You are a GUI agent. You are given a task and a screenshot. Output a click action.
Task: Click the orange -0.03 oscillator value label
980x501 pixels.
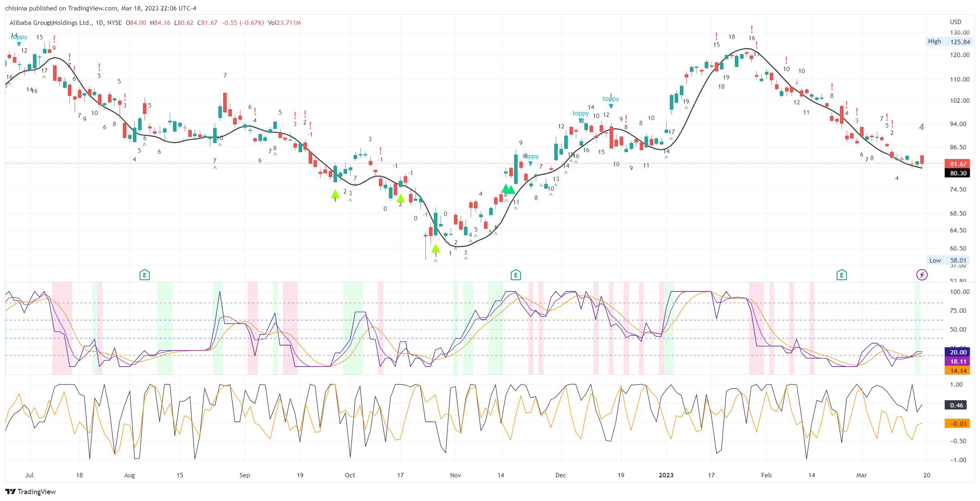(958, 424)
